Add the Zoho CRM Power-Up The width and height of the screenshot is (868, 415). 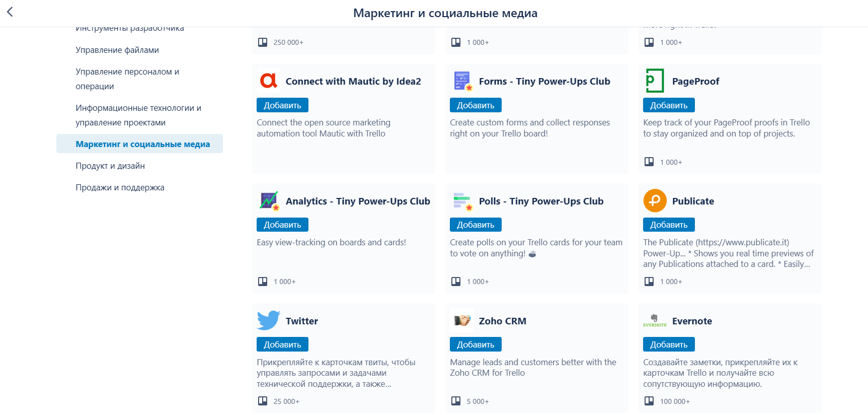476,344
